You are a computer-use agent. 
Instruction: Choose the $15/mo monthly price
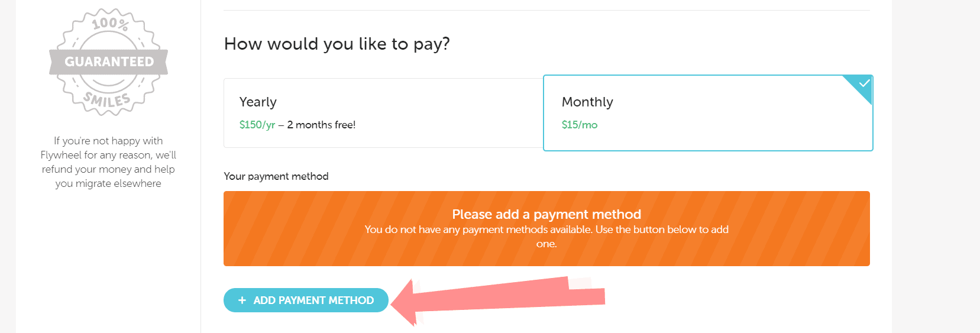[x=580, y=125]
